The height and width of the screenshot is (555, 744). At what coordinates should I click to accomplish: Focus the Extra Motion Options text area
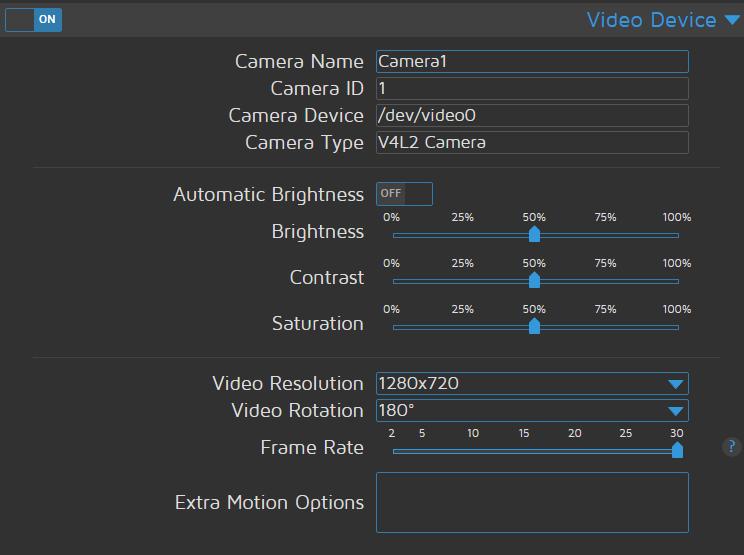coord(532,502)
